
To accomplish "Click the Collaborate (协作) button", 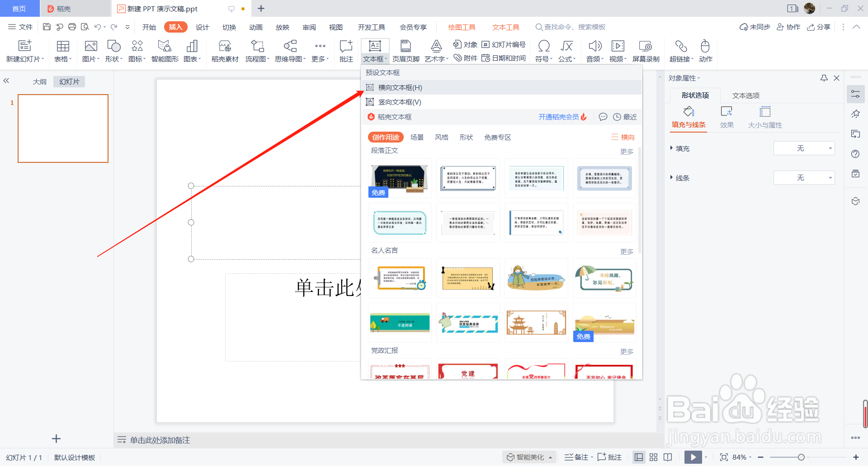I will [788, 27].
